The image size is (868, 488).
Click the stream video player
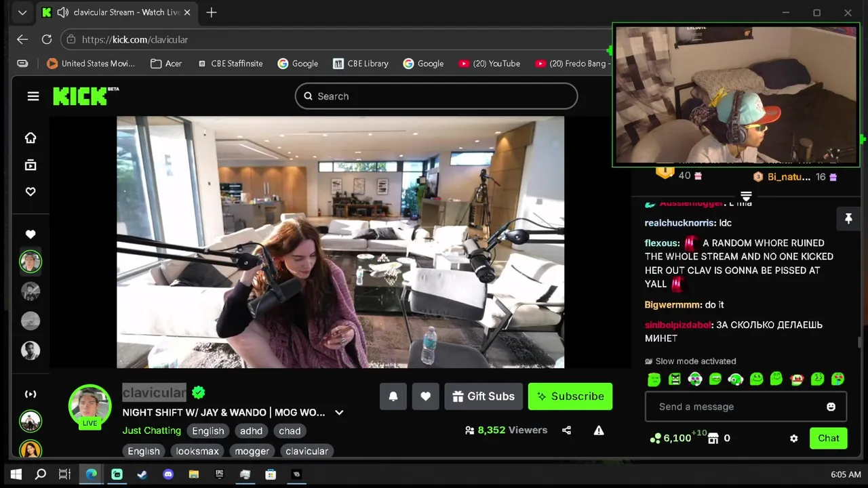(x=340, y=242)
